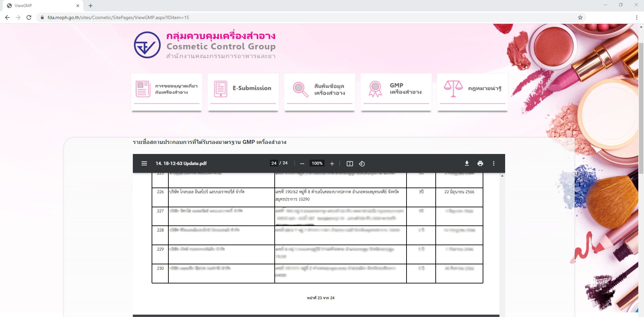Print the PDF document
This screenshot has width=644, height=317.
pyautogui.click(x=480, y=163)
